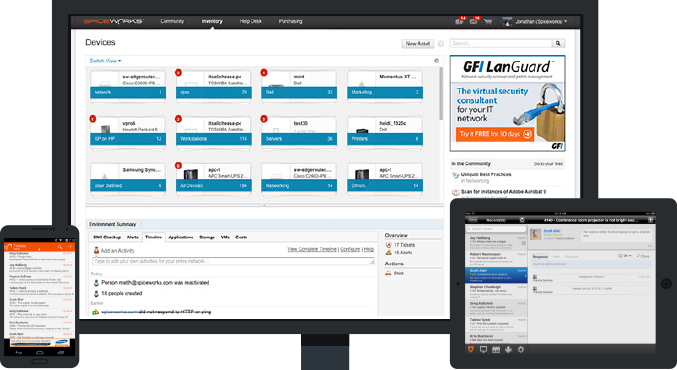Switch to the Storage tab
677x370 pixels.
click(x=207, y=237)
